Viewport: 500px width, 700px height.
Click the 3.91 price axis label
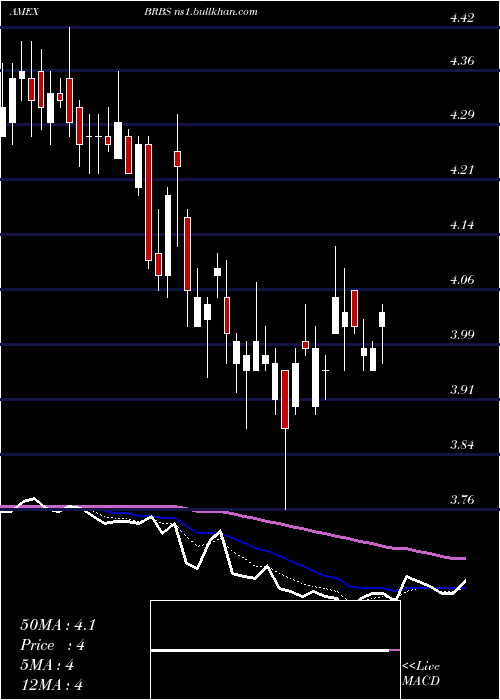tap(462, 390)
